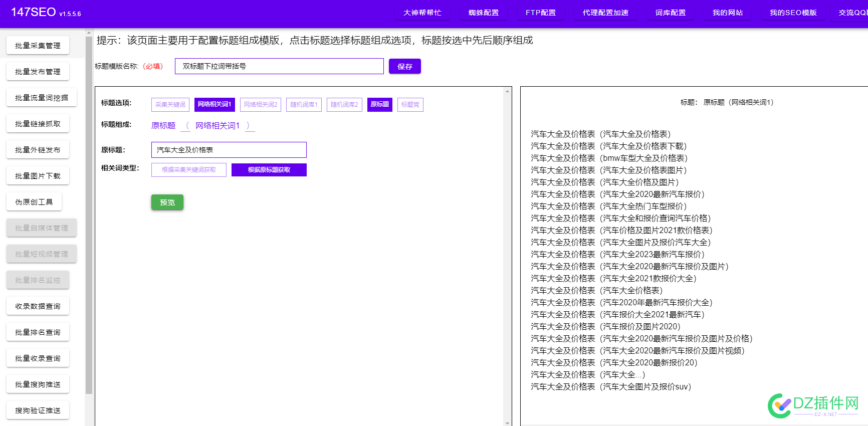Select preview row containing bmw车型大全及价格表
Screen dimensions: 868x426
point(609,158)
